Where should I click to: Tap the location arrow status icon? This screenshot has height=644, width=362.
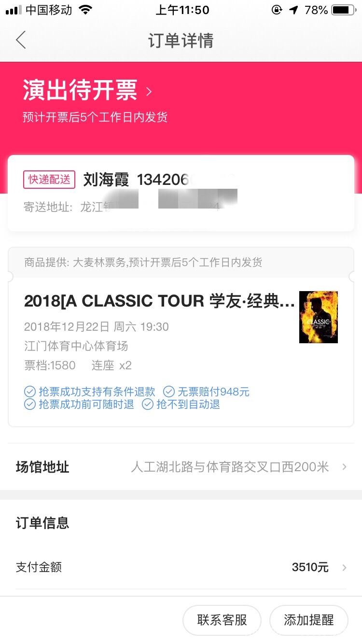[293, 10]
